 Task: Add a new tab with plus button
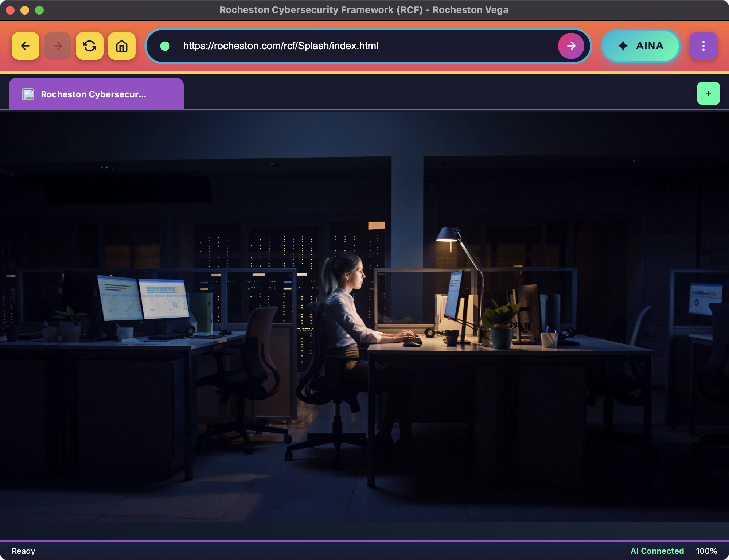(x=708, y=93)
